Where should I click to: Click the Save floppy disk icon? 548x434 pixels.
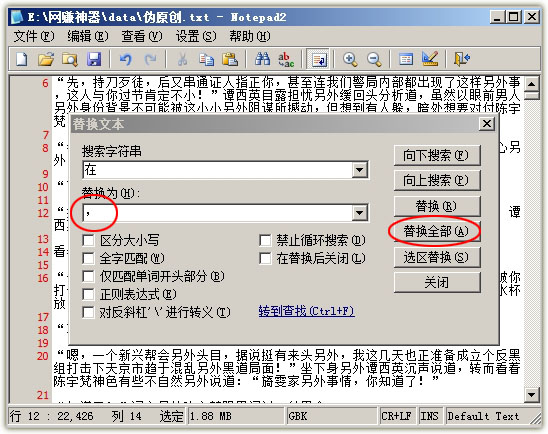point(94,59)
